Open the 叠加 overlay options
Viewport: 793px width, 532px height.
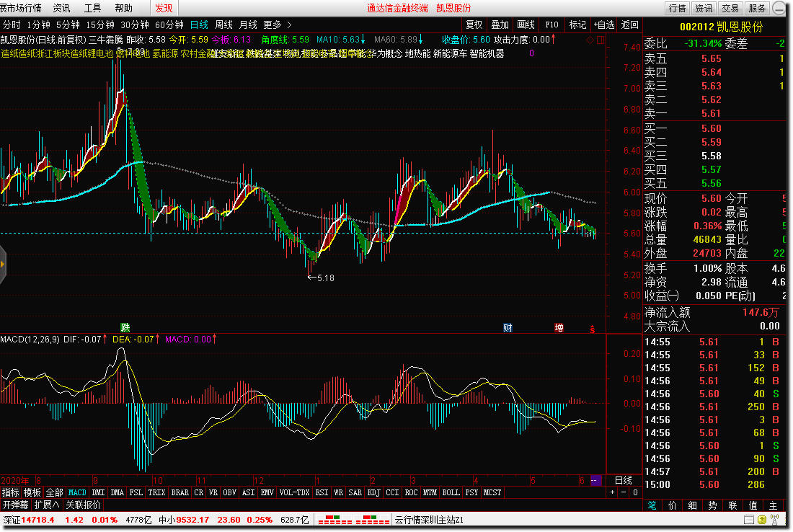coord(500,25)
